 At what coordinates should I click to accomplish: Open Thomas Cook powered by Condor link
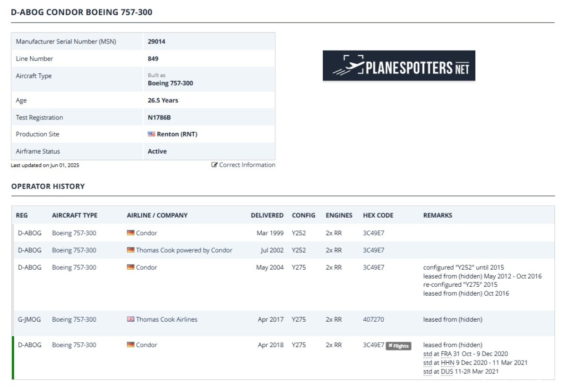[x=184, y=250]
